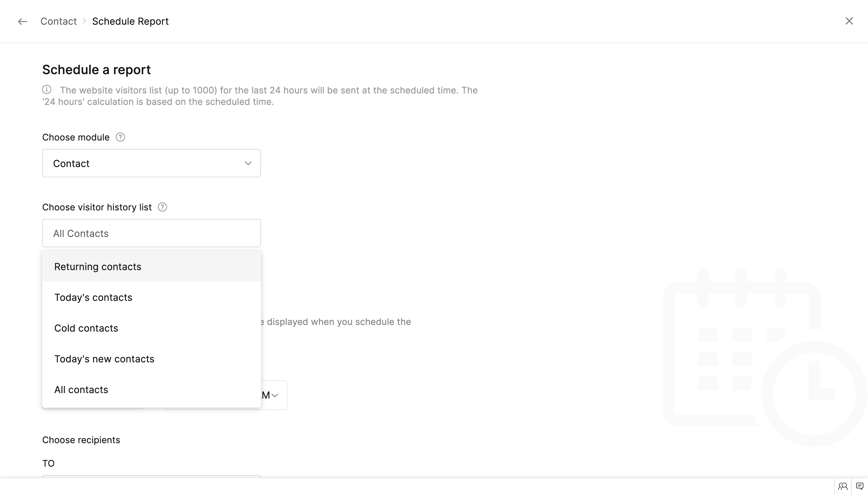Choose the All contacts list option
Screen dimensions: 868x495
coord(81,390)
